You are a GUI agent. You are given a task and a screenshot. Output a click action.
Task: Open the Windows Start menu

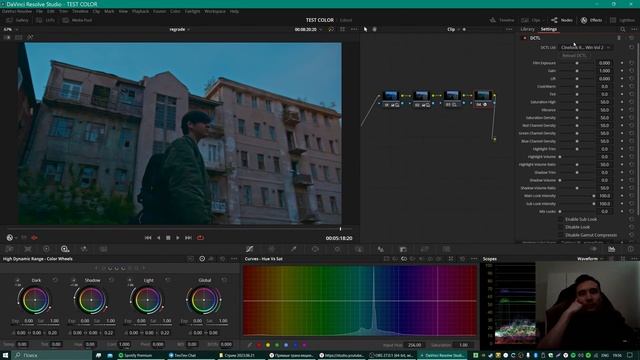point(6,356)
